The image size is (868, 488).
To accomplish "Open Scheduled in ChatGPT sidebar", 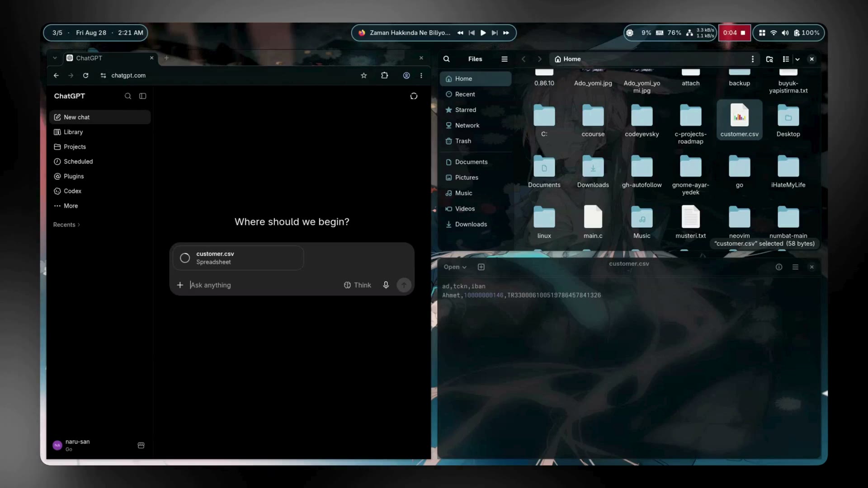I will coord(100,161).
